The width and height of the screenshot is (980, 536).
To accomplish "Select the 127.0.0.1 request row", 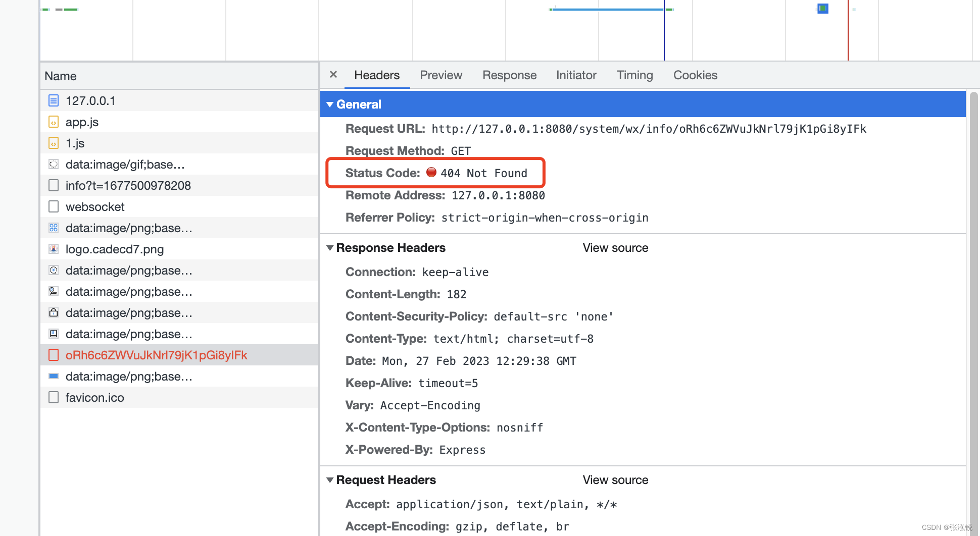I will tap(179, 100).
